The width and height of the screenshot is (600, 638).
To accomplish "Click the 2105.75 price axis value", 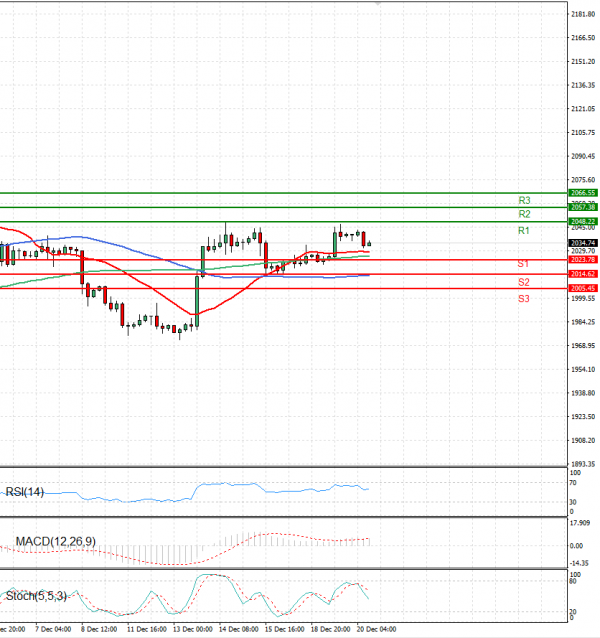I will [x=583, y=133].
